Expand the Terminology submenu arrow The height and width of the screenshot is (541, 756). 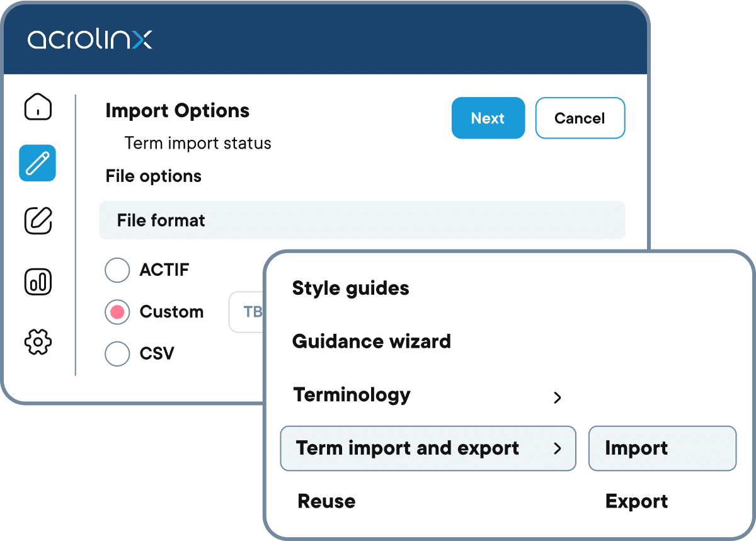[557, 397]
